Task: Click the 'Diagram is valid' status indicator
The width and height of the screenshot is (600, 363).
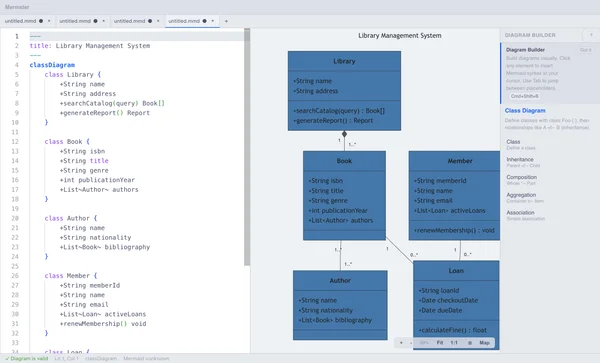Action: pyautogui.click(x=26, y=358)
